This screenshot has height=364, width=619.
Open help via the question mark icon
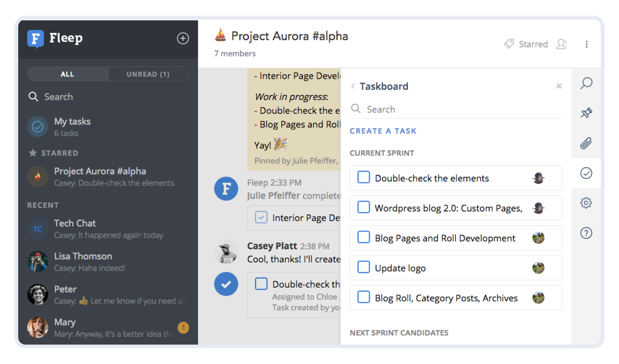586,233
